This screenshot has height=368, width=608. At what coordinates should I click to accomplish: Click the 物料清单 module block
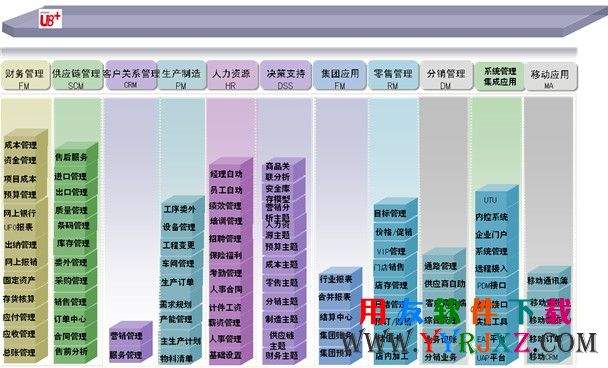tap(176, 359)
